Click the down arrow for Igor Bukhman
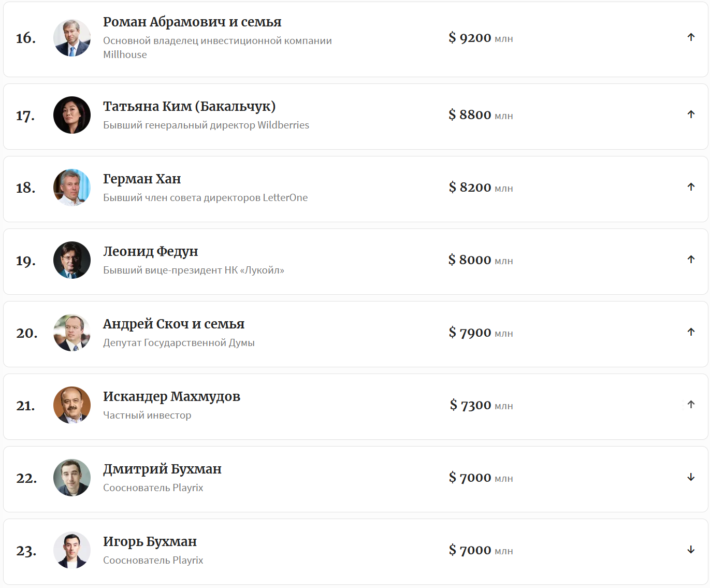 click(x=691, y=550)
